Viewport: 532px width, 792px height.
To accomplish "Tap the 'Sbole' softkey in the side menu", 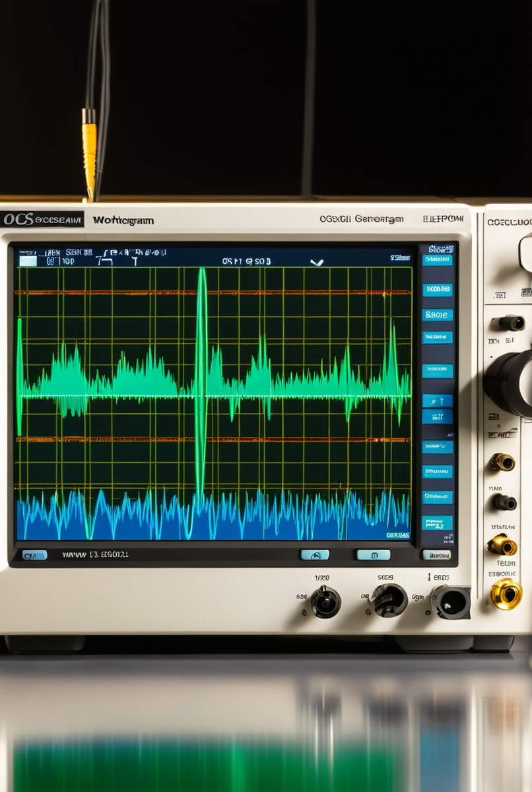I will 438,315.
